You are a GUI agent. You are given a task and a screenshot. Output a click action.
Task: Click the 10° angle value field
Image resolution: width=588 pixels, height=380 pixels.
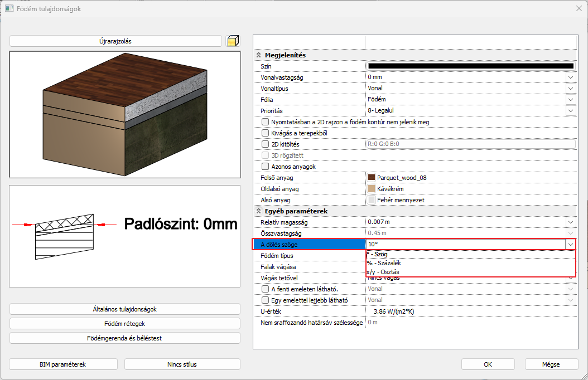pos(466,245)
